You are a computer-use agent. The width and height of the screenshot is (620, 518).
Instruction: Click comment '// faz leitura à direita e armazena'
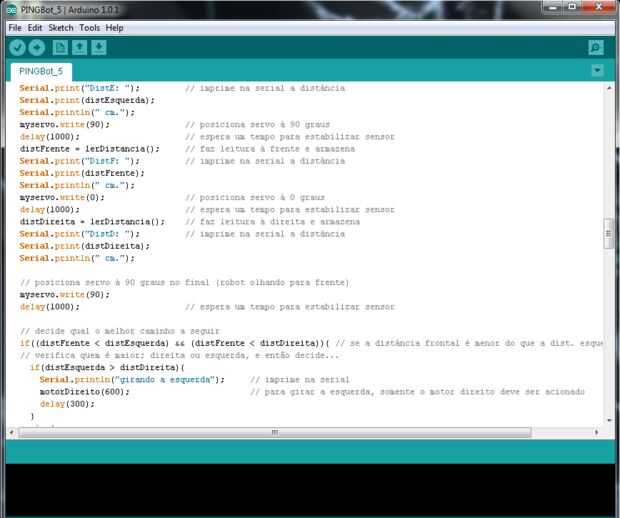(x=272, y=222)
